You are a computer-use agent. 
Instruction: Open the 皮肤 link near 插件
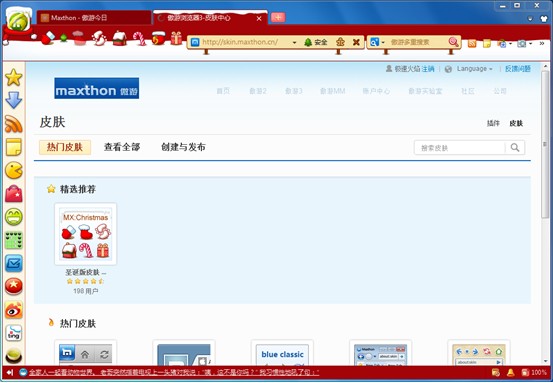click(x=516, y=123)
